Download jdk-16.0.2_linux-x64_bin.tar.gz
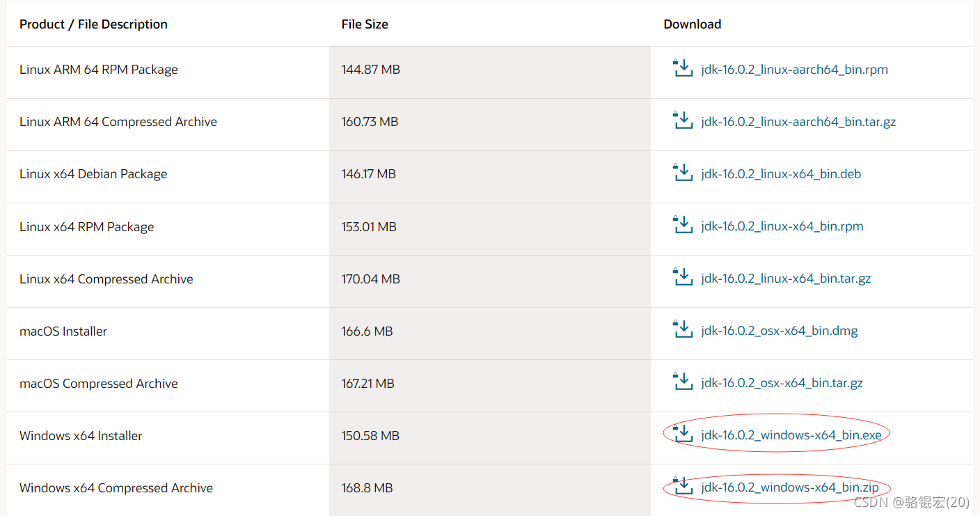This screenshot has height=516, width=980. click(x=787, y=279)
